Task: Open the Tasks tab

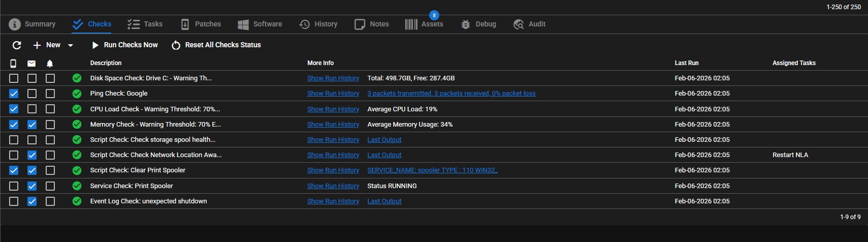Action: 145,24
